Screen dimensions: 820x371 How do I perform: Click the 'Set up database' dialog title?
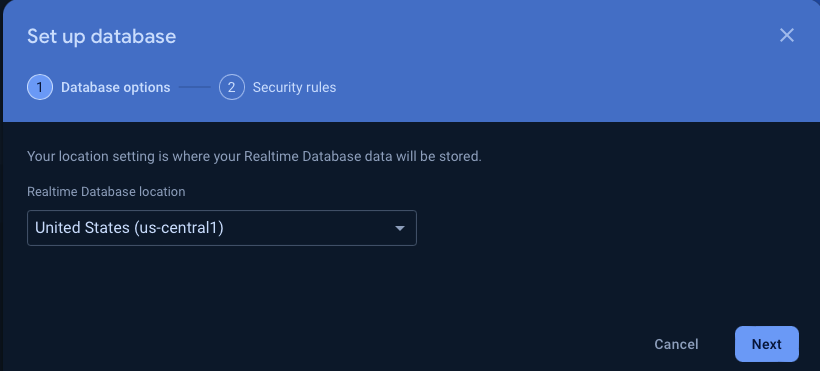pos(101,37)
